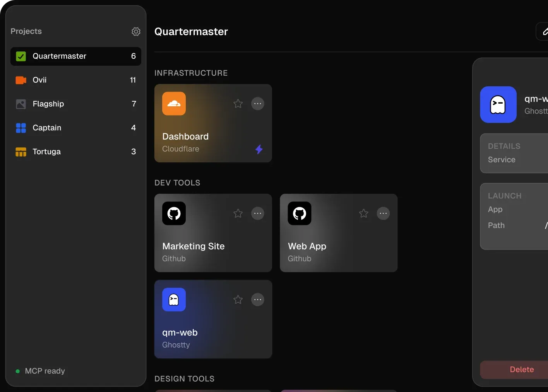Click the Ghostty icon on qm-web card
Image resolution: width=548 pixels, height=392 pixels.
(x=174, y=300)
